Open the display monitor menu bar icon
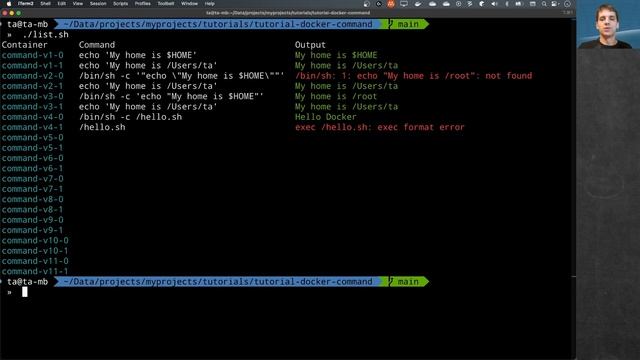Image resolution: width=640 pixels, height=360 pixels. tap(404, 4)
